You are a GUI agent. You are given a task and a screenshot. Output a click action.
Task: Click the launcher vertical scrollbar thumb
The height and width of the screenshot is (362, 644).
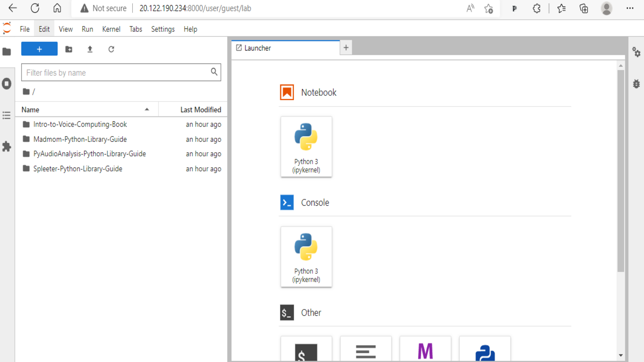click(x=621, y=171)
